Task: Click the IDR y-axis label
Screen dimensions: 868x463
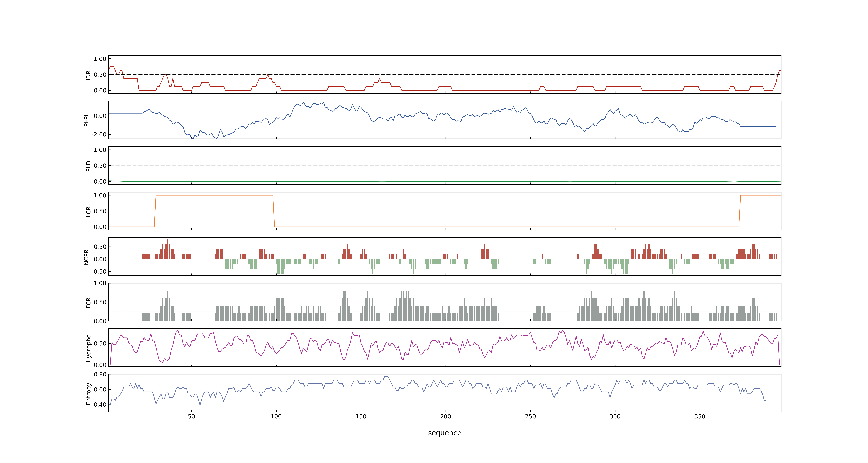Action: [88, 75]
